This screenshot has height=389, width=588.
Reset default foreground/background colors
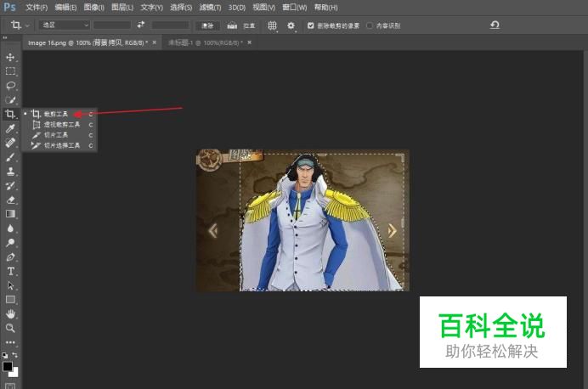(4, 355)
